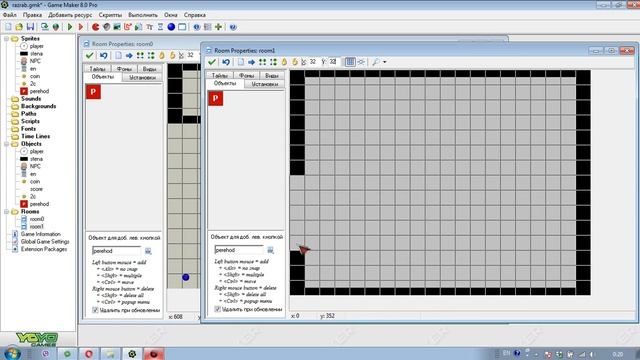Clear all instances in room1 (blank page icon)
Image resolution: width=640 pixels, height=360 pixels.
point(241,62)
